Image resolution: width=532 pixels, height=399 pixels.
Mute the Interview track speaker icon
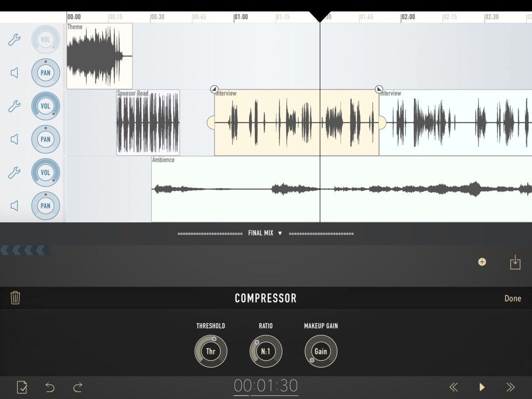[14, 139]
